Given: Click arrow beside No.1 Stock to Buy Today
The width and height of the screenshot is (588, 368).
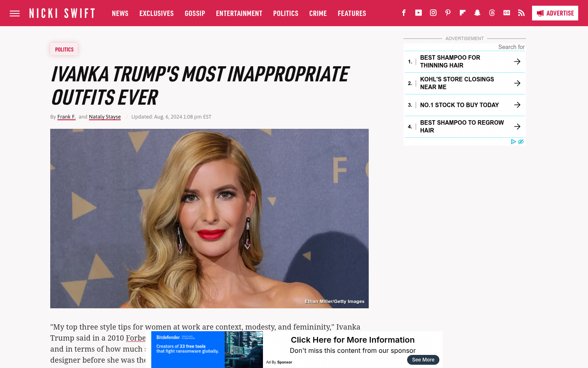Looking at the screenshot, I should pyautogui.click(x=517, y=105).
